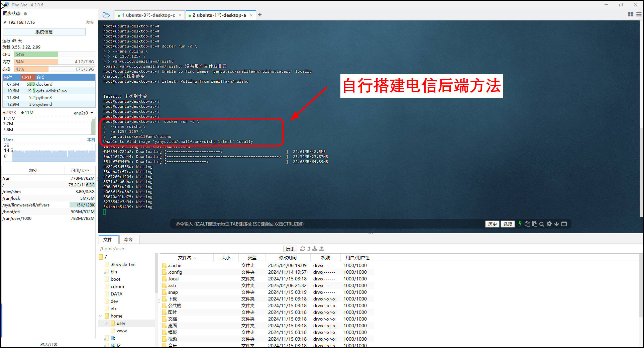Go up to parent directory icon
The width and height of the screenshot is (644, 348).
pos(309,249)
